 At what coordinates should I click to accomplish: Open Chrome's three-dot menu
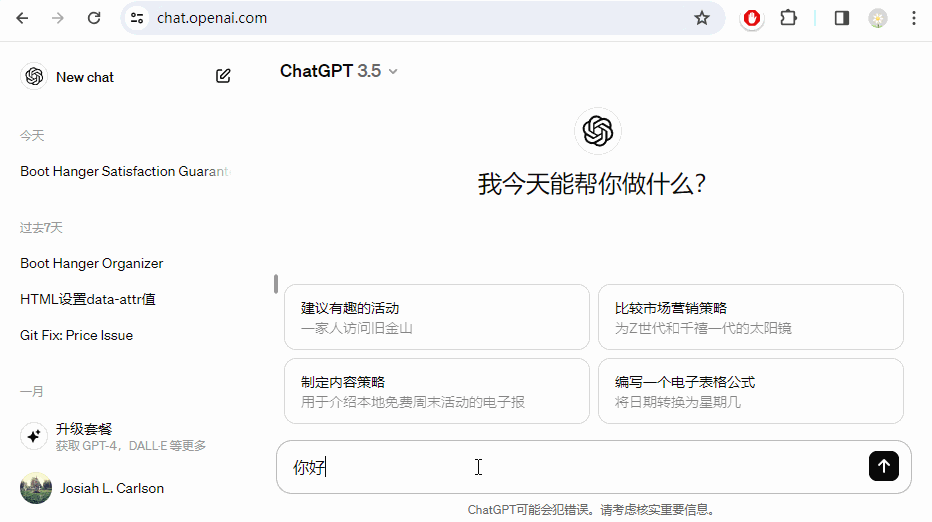point(913,18)
